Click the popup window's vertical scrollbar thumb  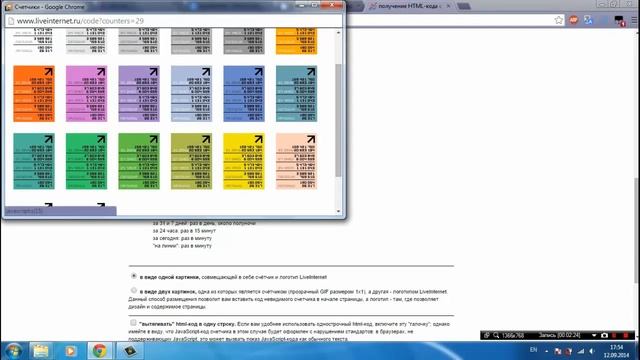tap(338, 120)
